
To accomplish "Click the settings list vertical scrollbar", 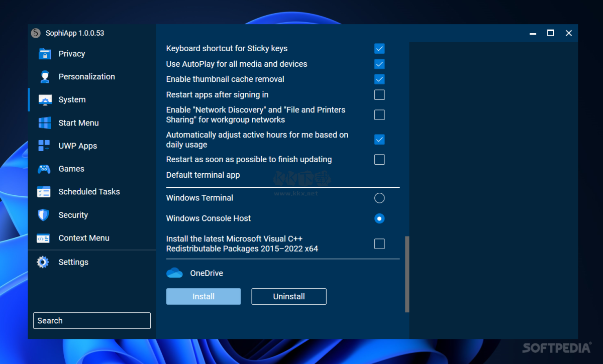I will click(407, 274).
